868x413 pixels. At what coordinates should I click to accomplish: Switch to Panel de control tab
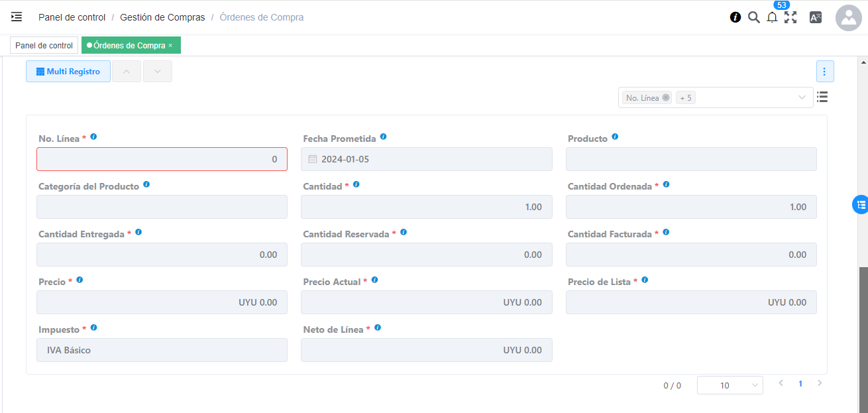click(44, 46)
